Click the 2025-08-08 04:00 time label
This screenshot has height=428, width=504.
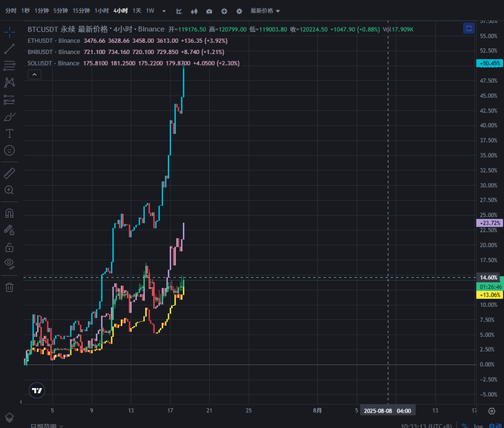pyautogui.click(x=388, y=411)
